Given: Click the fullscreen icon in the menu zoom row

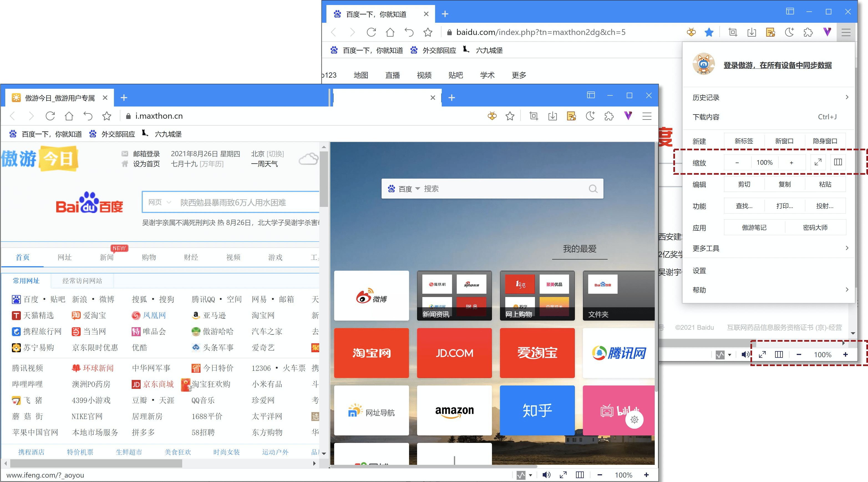Looking at the screenshot, I should (818, 162).
